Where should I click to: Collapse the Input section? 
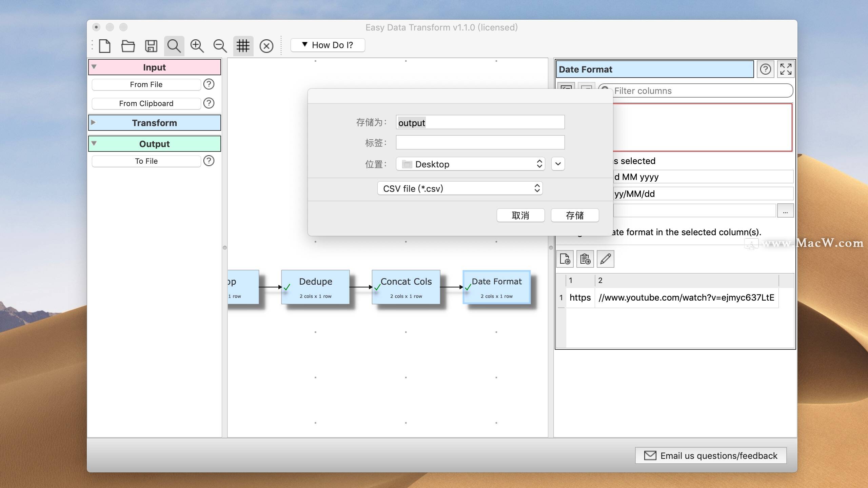click(94, 67)
